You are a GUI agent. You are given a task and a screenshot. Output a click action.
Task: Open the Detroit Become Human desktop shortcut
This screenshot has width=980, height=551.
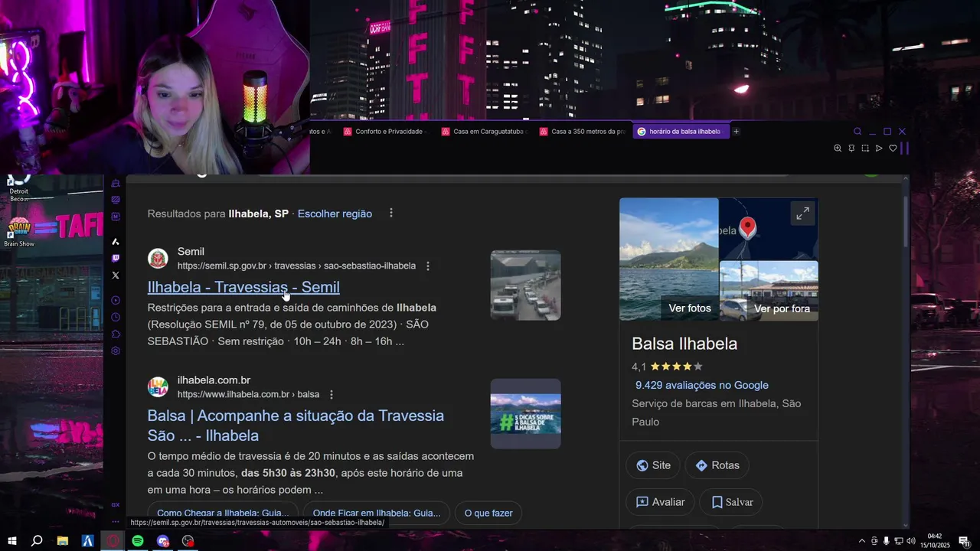(19, 188)
